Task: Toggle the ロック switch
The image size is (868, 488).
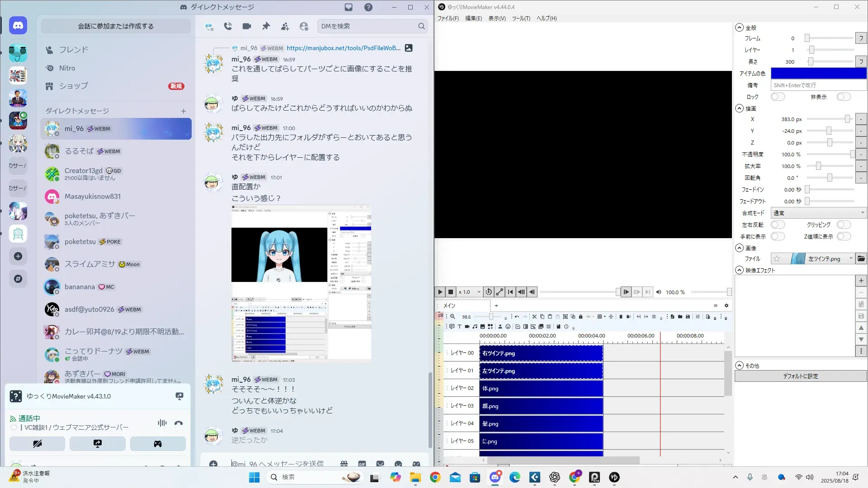Action: [778, 97]
